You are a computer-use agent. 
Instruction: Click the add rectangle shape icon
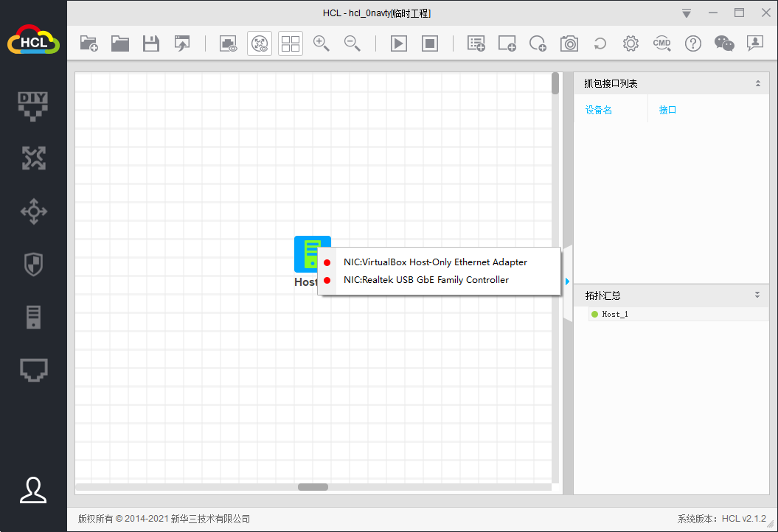pyautogui.click(x=507, y=43)
